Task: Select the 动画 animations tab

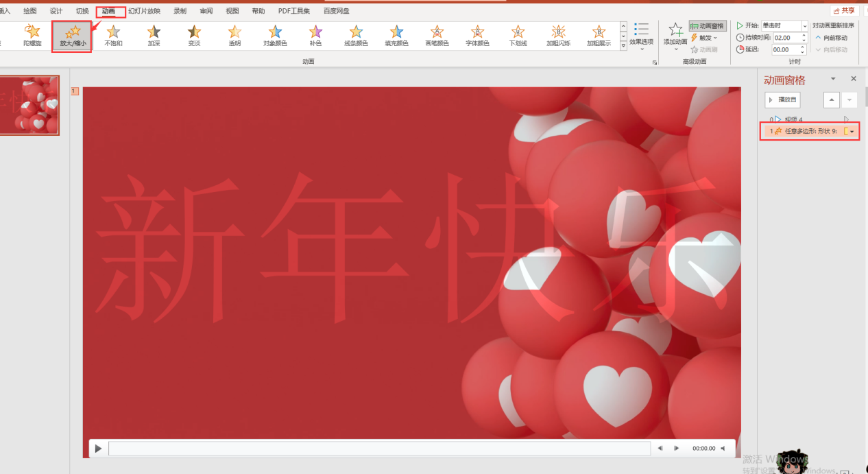Action: pos(109,11)
